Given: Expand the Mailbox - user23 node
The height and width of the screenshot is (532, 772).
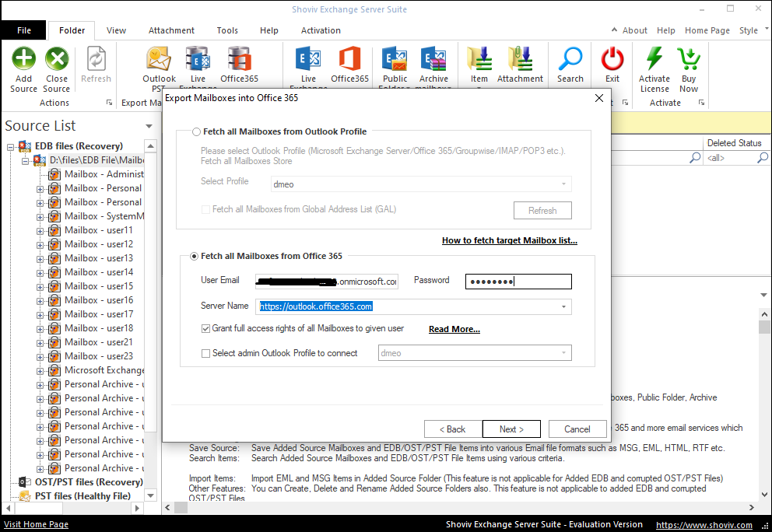Looking at the screenshot, I should point(40,357).
